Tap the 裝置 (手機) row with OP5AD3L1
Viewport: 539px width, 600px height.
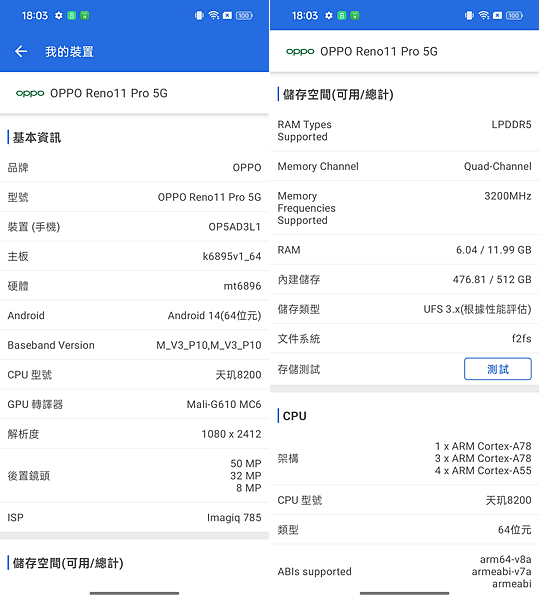click(134, 227)
